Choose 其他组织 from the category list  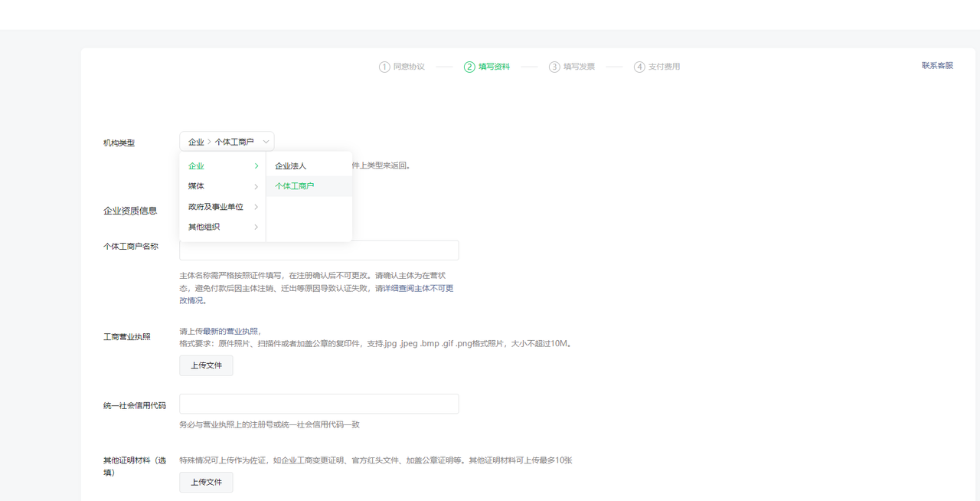point(204,227)
